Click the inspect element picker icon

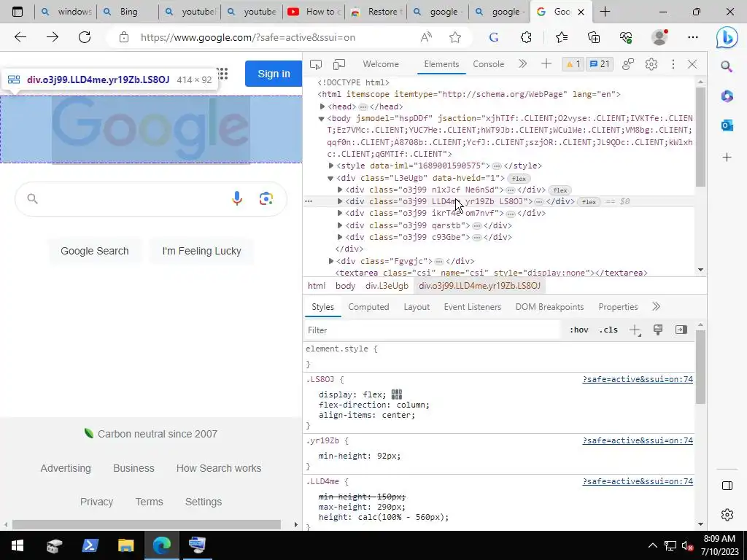(x=315, y=64)
